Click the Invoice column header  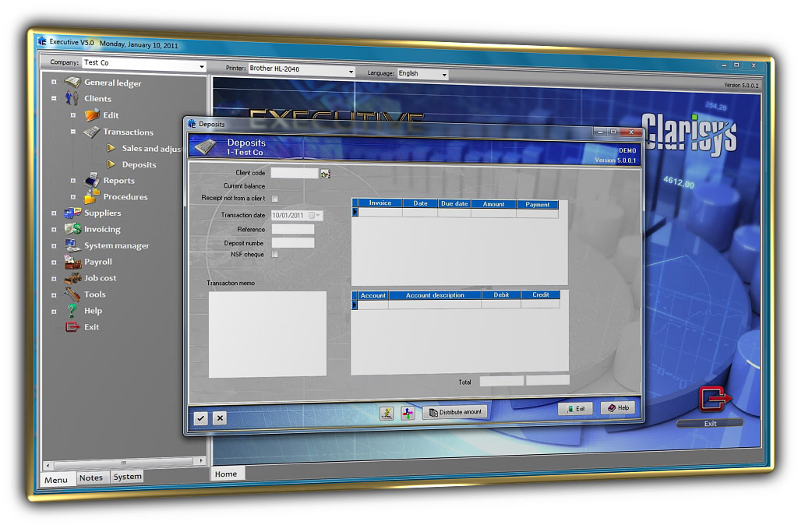[x=380, y=203]
